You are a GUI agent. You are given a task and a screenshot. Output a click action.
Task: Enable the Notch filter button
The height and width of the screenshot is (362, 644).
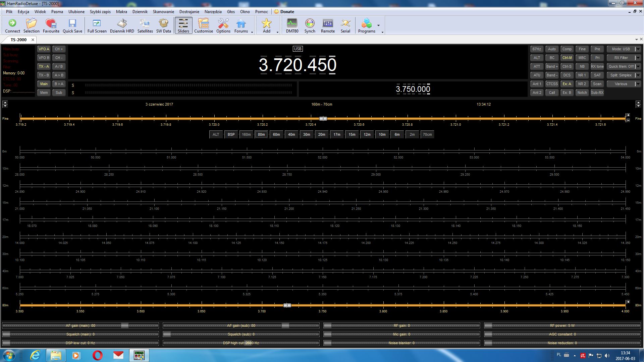tap(582, 93)
